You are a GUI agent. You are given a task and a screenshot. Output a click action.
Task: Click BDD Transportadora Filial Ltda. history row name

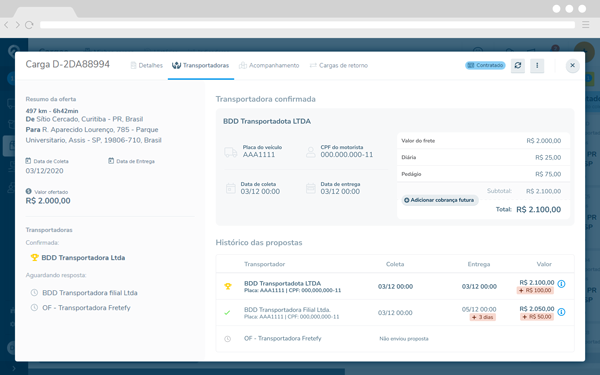point(287,310)
